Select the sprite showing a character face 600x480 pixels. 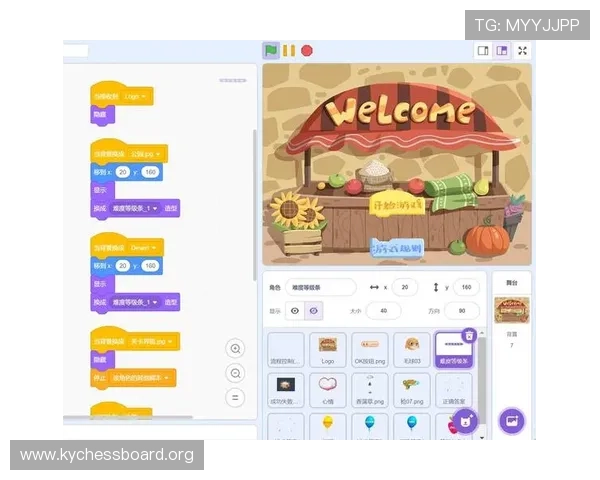tap(412, 349)
